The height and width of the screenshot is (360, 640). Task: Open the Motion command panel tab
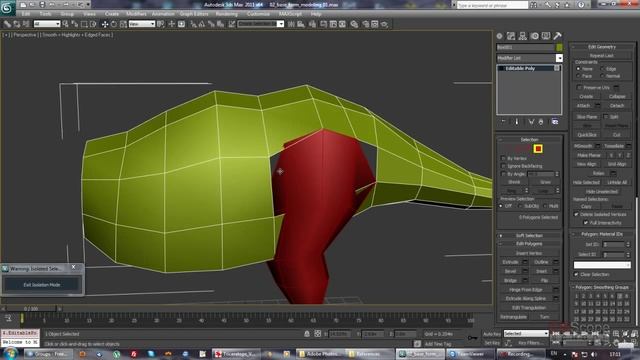click(x=534, y=36)
